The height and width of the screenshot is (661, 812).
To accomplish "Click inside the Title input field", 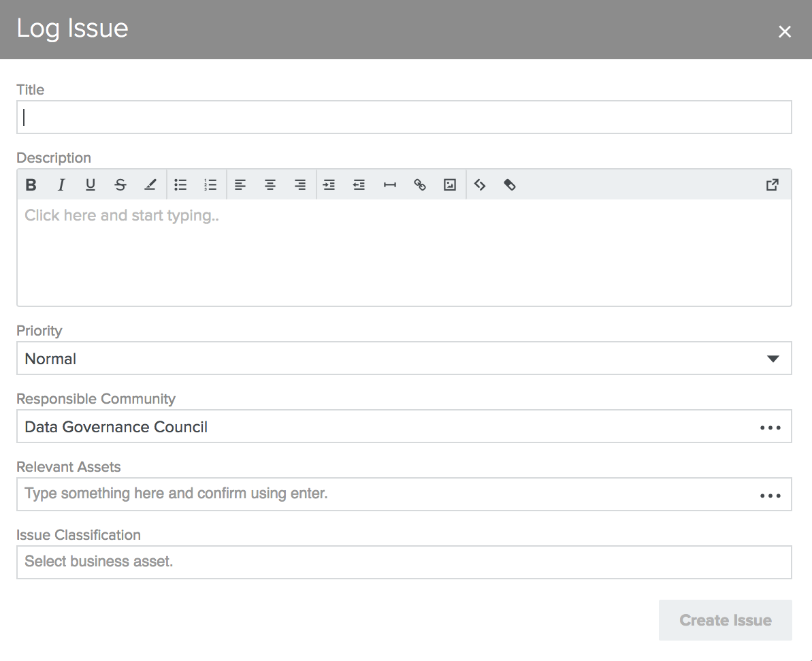I will pyautogui.click(x=404, y=117).
